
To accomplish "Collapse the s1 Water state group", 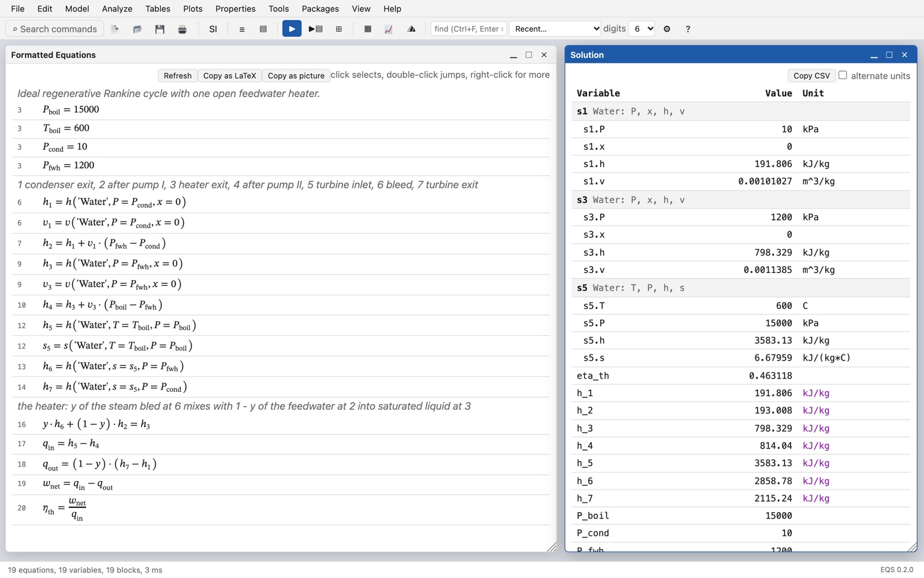I will point(740,112).
